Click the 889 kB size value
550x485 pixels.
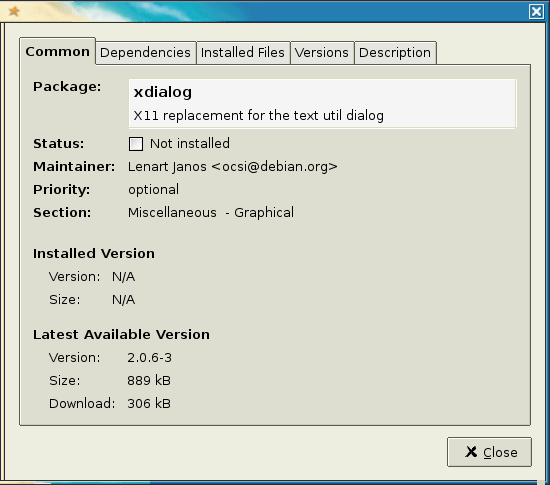(x=149, y=380)
